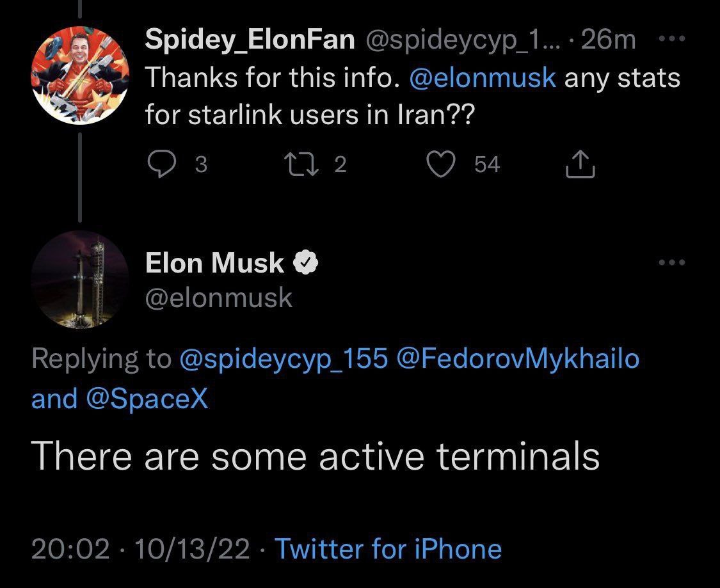Click the Elon Musk display name

coord(214,263)
